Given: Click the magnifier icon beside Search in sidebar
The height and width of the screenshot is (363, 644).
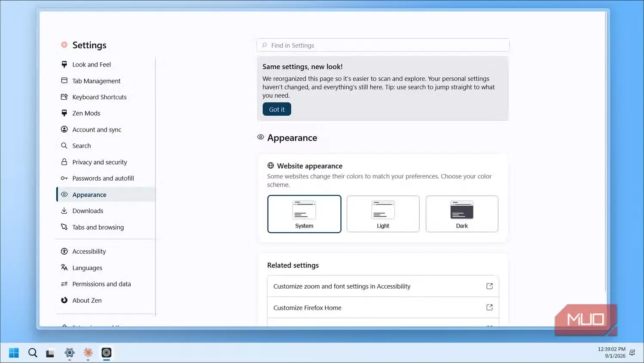Looking at the screenshot, I should tap(64, 146).
